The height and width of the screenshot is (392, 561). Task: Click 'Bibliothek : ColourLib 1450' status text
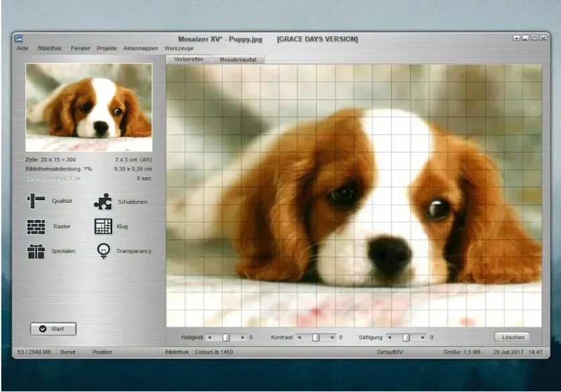[x=199, y=352]
